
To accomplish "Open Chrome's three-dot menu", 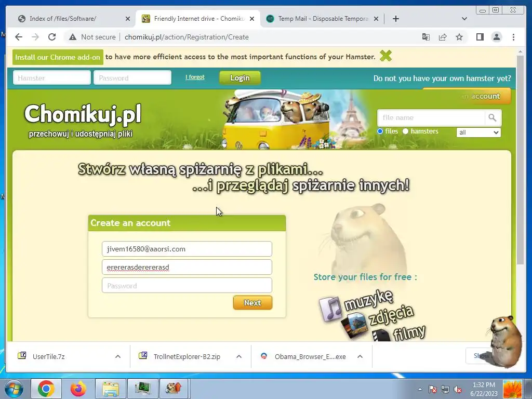I will [x=513, y=37].
